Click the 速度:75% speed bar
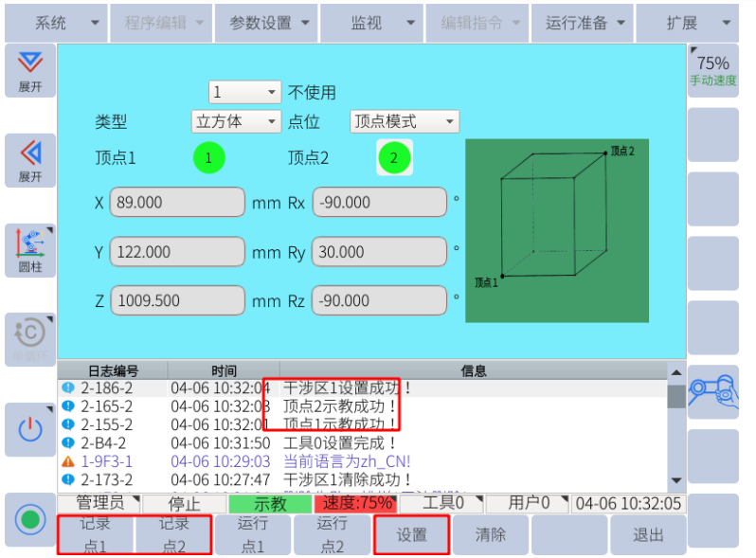Screen dimensions: 756x558 (354, 503)
